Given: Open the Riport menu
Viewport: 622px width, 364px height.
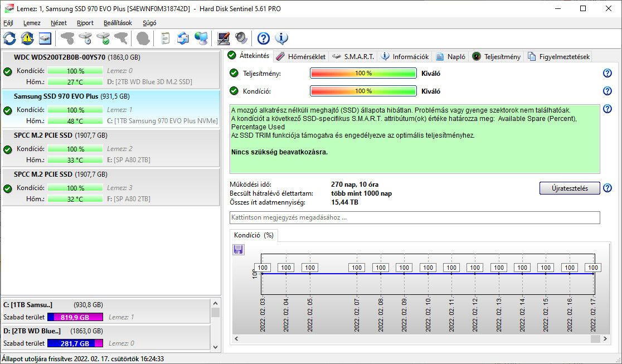Looking at the screenshot, I should (x=85, y=23).
